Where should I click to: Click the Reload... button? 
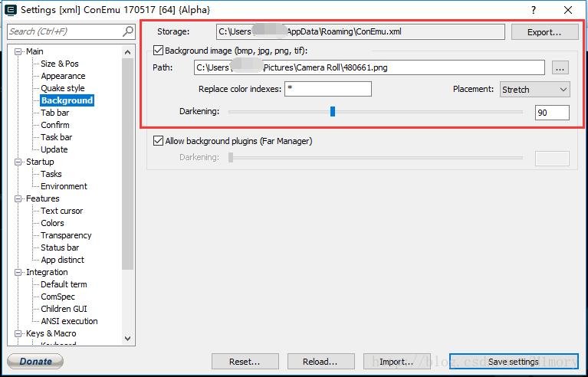tap(320, 362)
